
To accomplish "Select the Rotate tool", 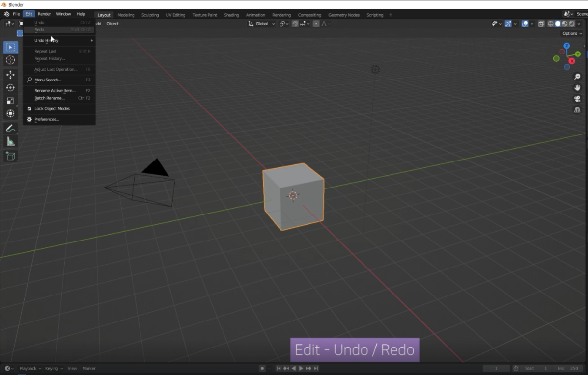I will coord(10,88).
